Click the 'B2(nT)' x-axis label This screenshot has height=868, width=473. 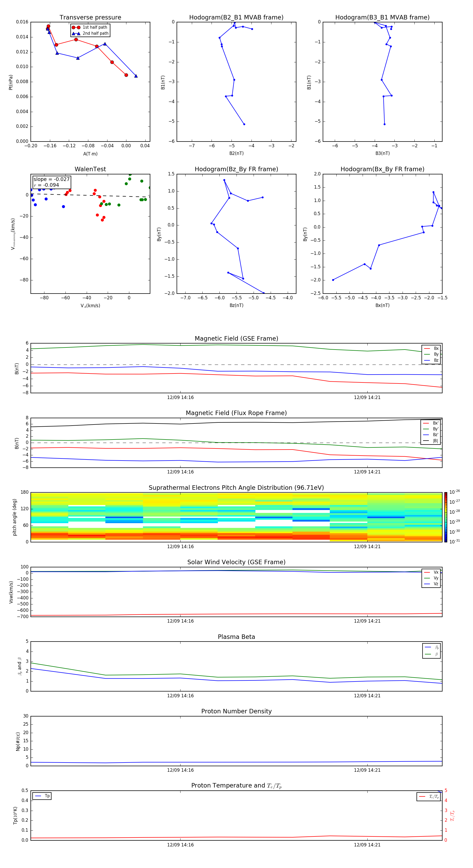(x=236, y=153)
